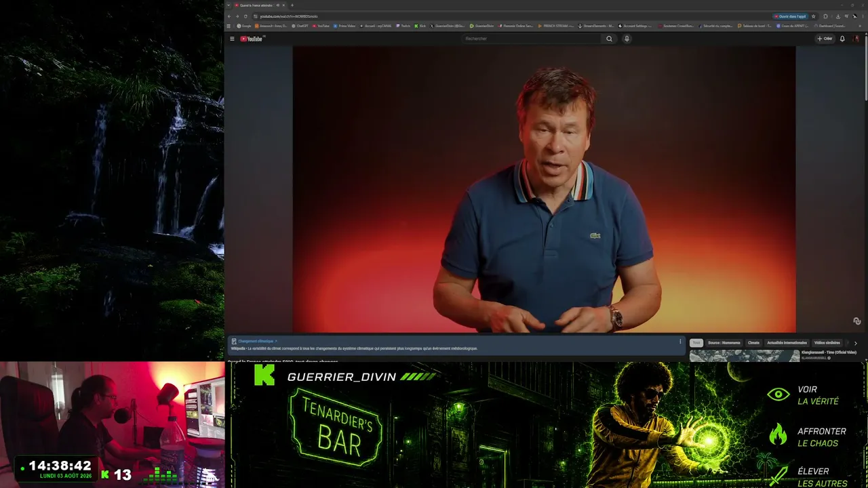
Task: Open the Google bookmark
Action: (244, 26)
